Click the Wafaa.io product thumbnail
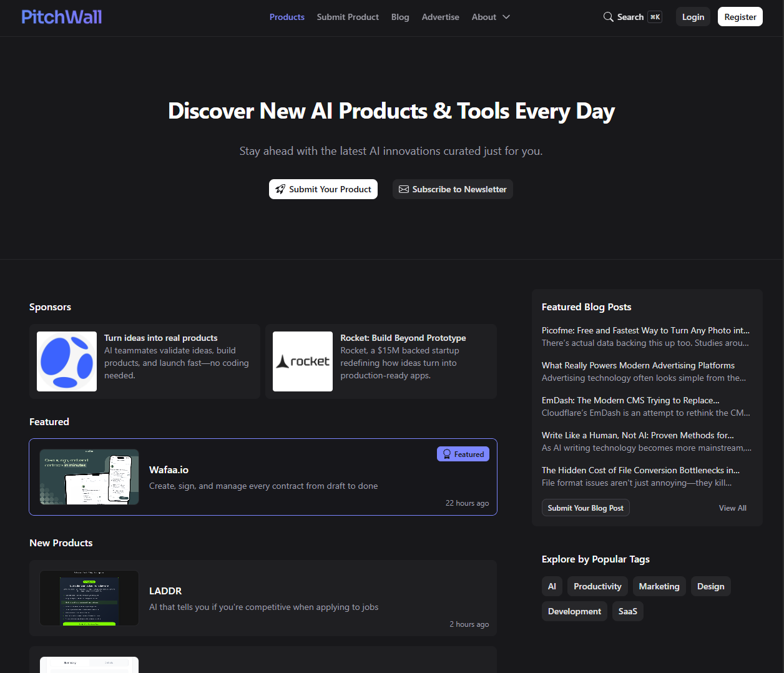Image resolution: width=784 pixels, height=673 pixels. tap(89, 477)
